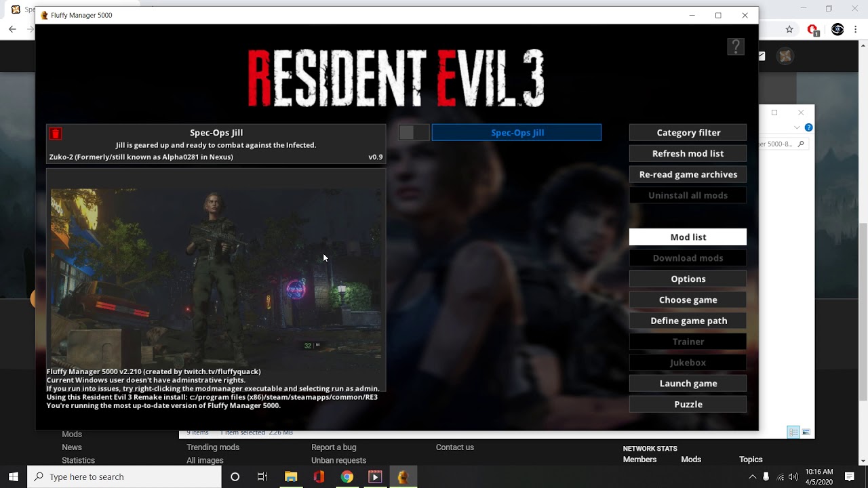Open the video app icon on the taskbar

click(374, 477)
